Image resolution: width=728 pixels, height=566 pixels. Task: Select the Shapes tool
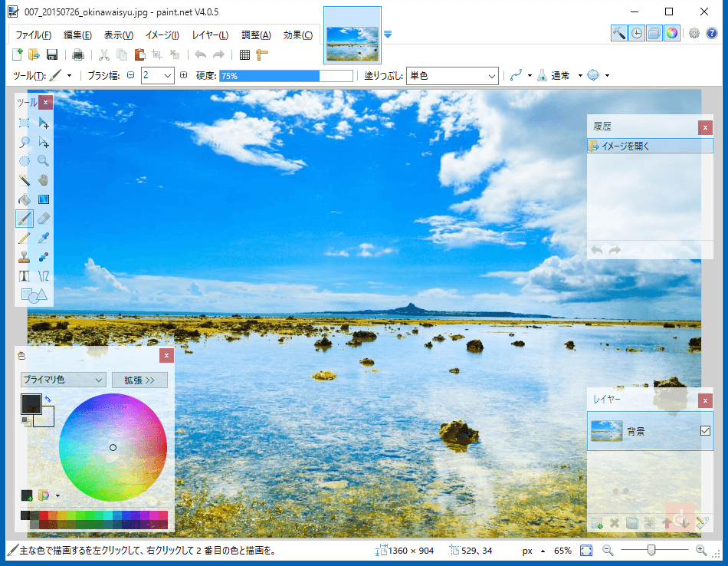34,295
